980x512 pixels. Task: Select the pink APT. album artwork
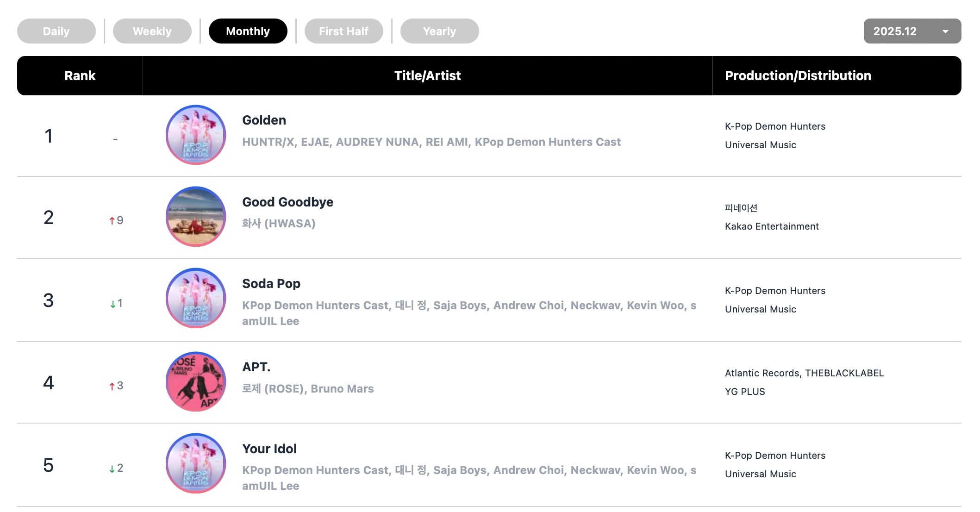[x=196, y=381]
